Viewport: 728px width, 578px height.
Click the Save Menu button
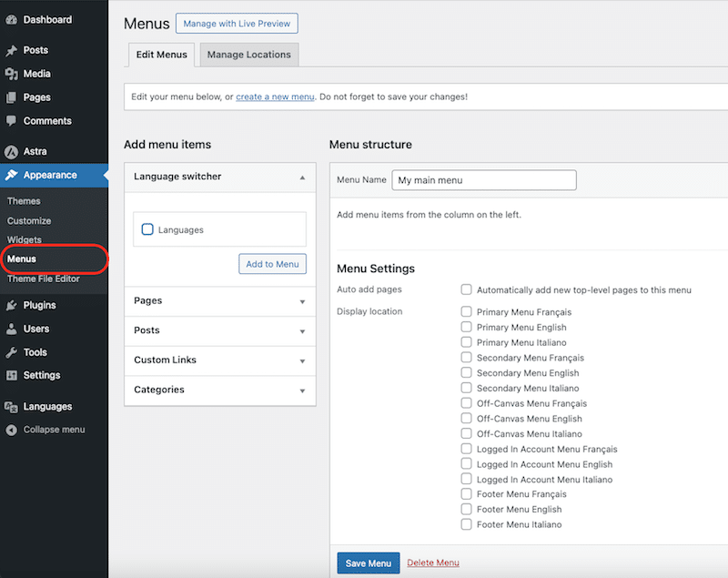point(369,563)
